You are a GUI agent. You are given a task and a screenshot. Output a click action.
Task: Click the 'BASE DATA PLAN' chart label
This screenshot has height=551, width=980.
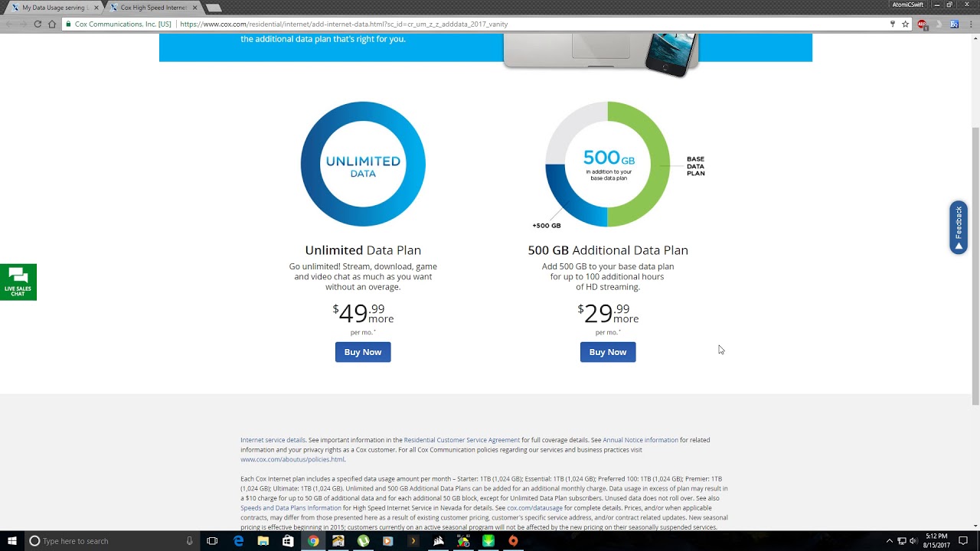click(695, 166)
